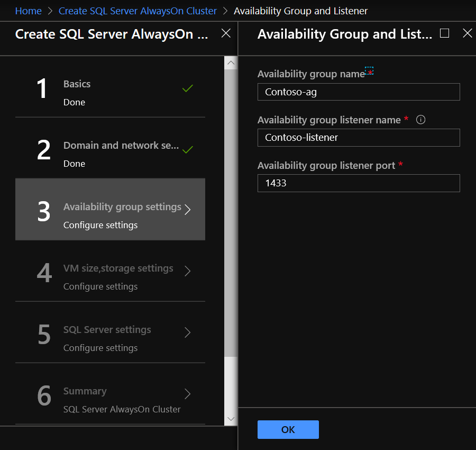
Task: Confirm settings with the OK button
Action: (x=288, y=429)
